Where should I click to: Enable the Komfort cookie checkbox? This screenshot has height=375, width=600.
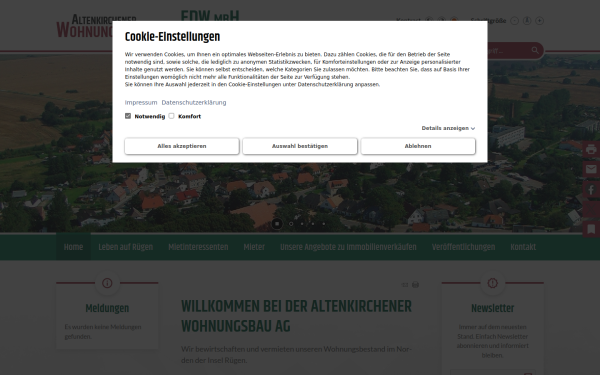pos(171,116)
